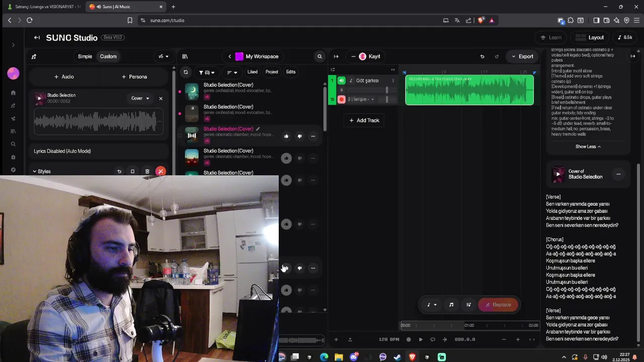Click the bookmark icon in Styles row

(x=132, y=171)
